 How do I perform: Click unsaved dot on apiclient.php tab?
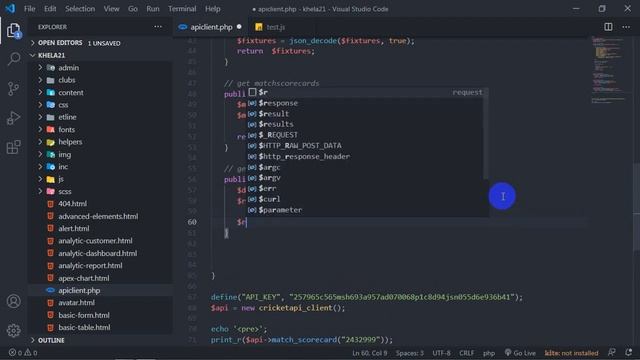point(239,27)
